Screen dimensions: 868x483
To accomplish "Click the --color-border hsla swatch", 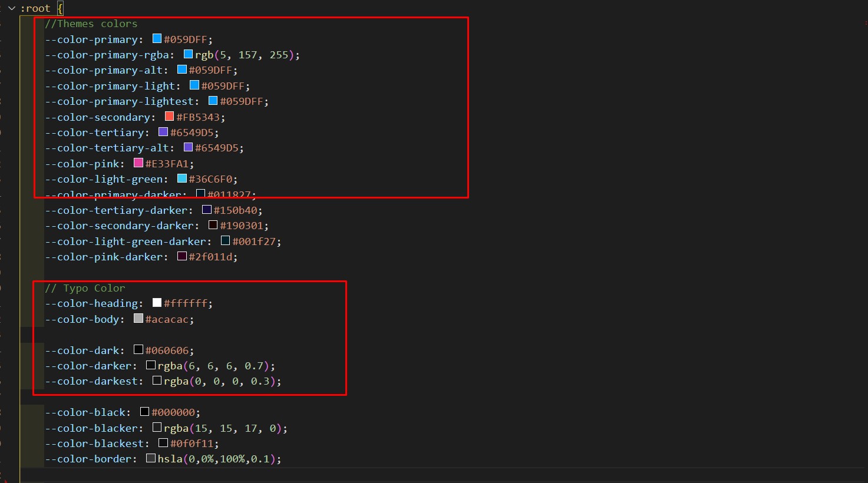I will coord(151,458).
